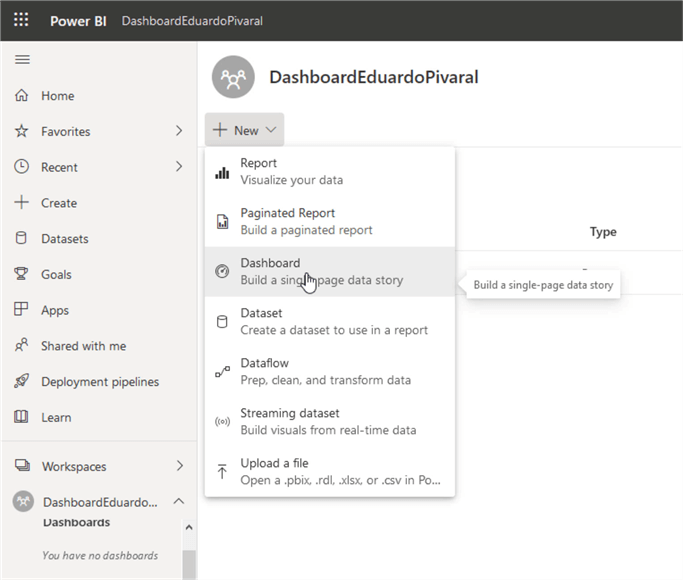Click the Home house icon
683x580 pixels.
21,96
